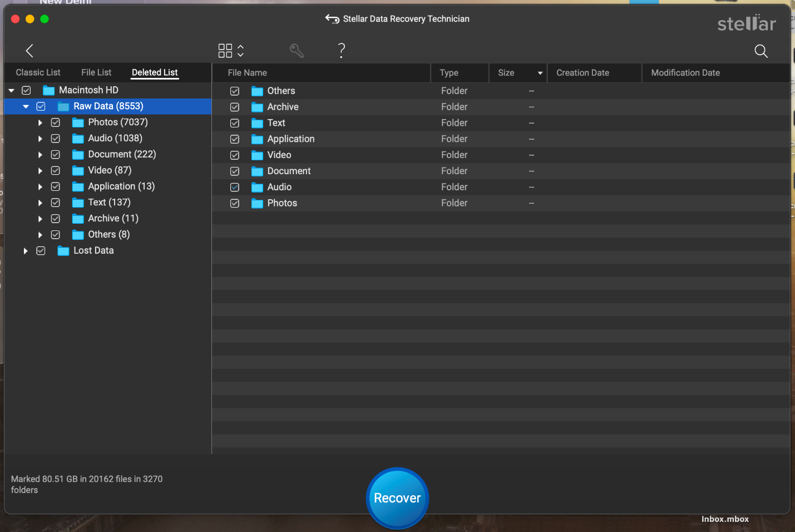Open the view layout switcher icon
This screenshot has width=795, height=532.
coord(225,50)
